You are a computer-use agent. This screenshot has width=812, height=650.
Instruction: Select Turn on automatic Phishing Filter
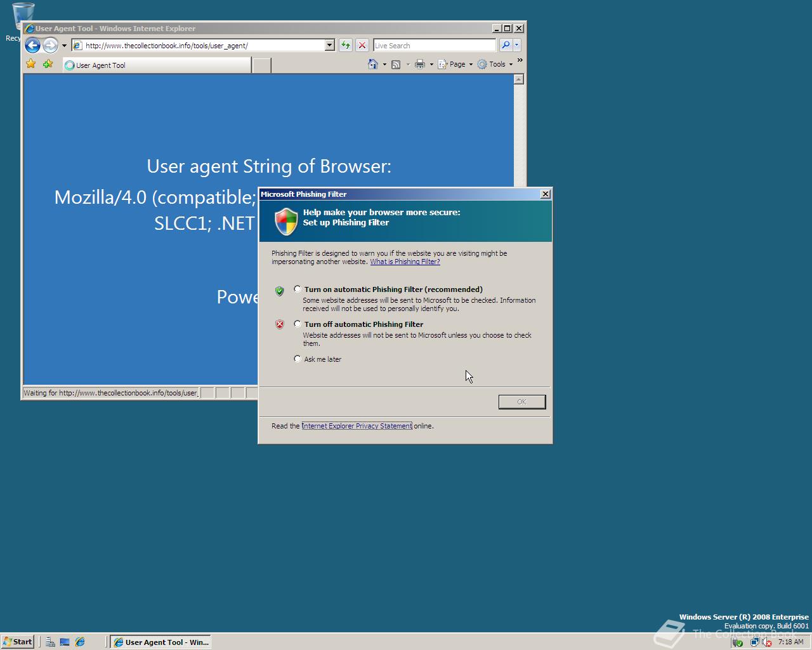(298, 289)
